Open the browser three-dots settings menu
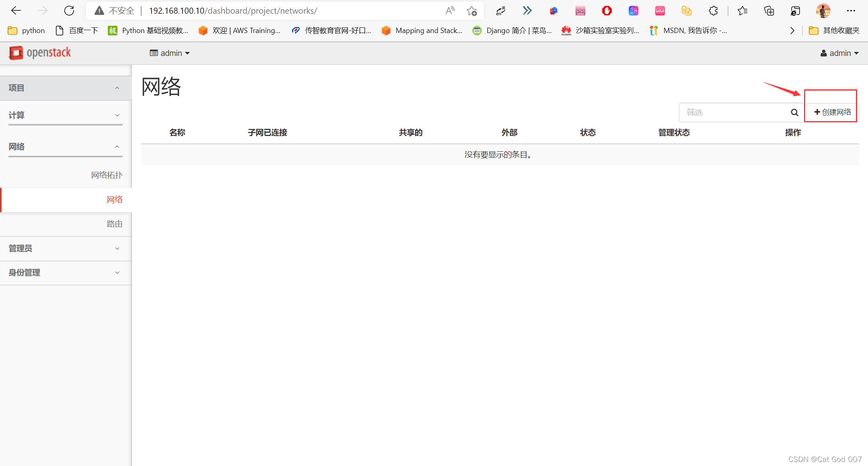Viewport: 868px width, 466px height. pos(851,11)
